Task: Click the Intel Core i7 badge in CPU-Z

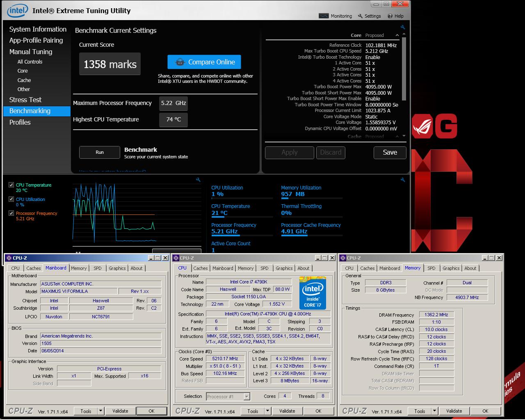Action: pyautogui.click(x=313, y=293)
